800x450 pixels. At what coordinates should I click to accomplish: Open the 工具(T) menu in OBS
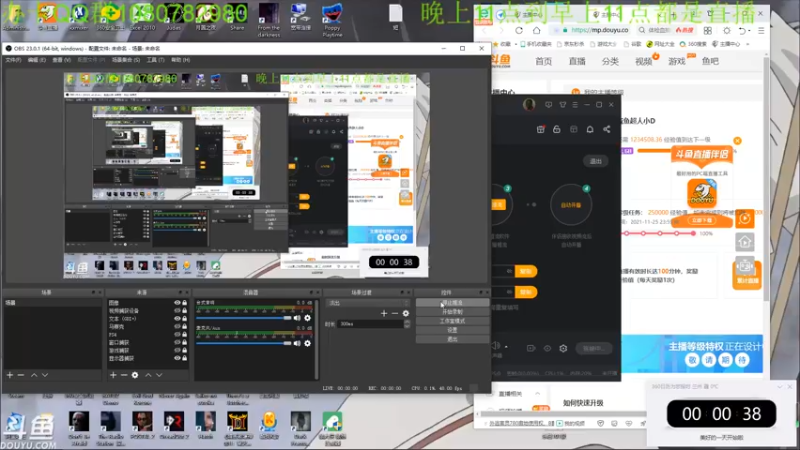tap(155, 60)
